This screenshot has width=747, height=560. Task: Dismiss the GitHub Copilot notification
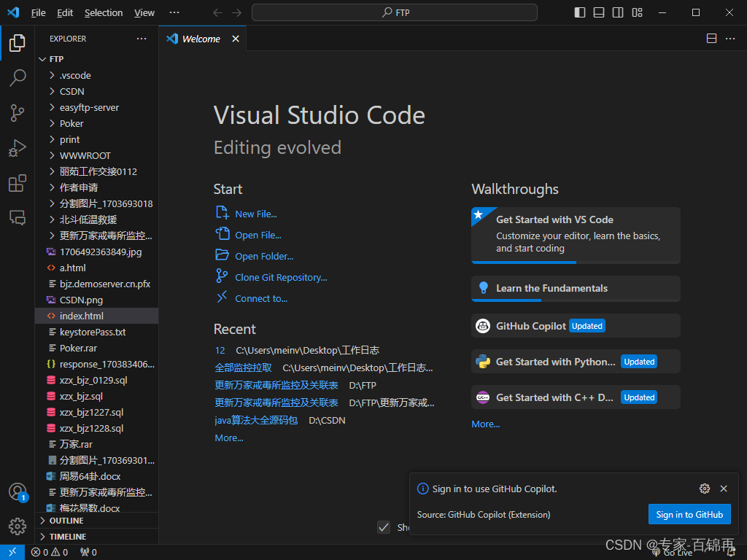724,489
